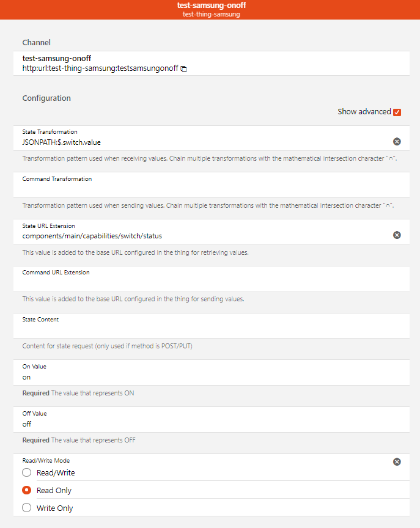
Task: Clear the State Transformation field
Action: pyautogui.click(x=397, y=142)
